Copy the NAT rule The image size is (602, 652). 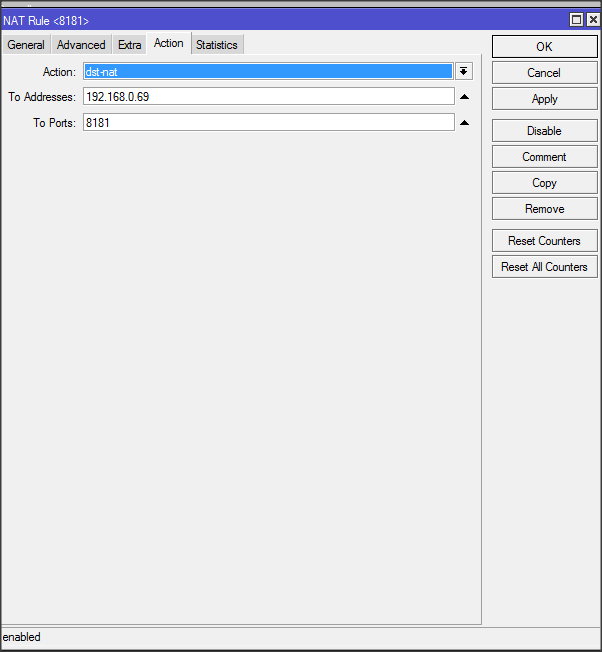(x=545, y=183)
